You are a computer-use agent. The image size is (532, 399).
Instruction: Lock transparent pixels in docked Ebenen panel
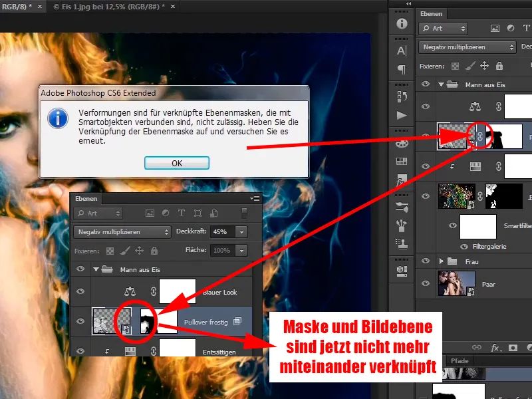coord(455,66)
